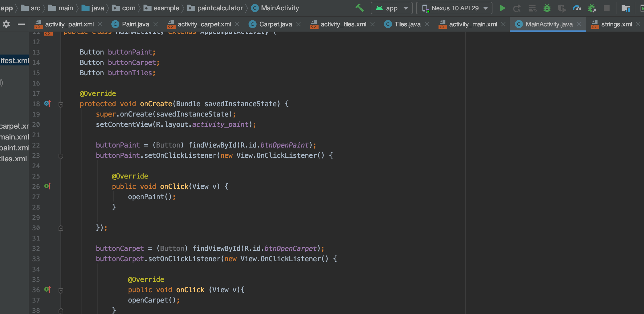Viewport: 644px width, 314px height.
Task: Switch to the Paint.java tab
Action: pos(135,24)
